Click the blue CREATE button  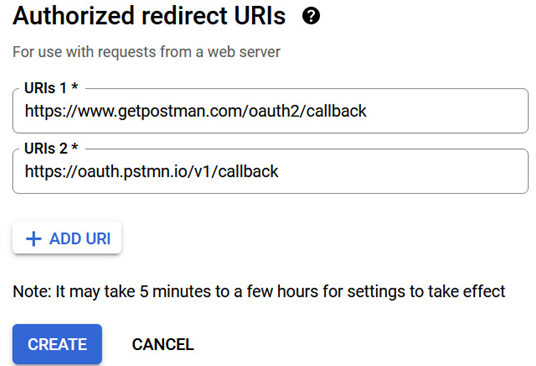57,344
